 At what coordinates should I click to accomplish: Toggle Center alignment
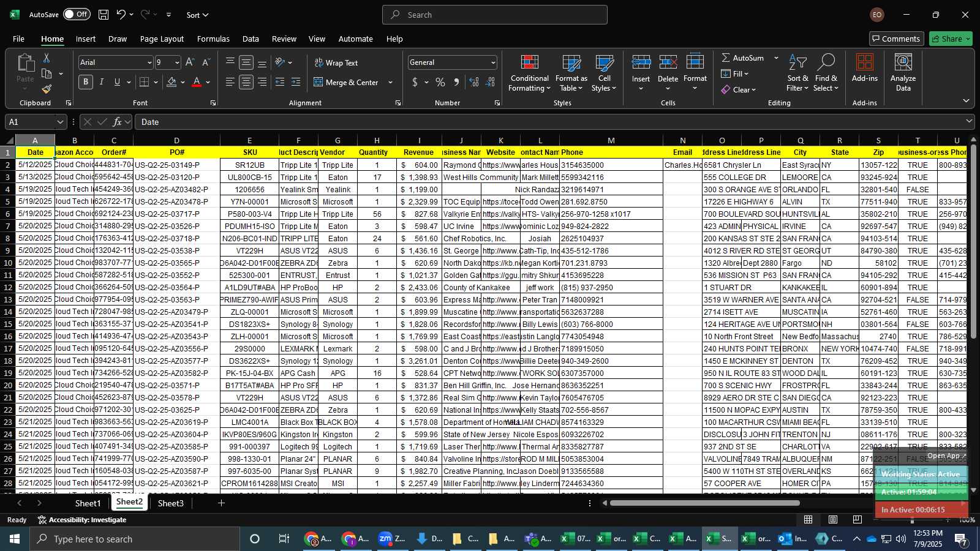246,82
